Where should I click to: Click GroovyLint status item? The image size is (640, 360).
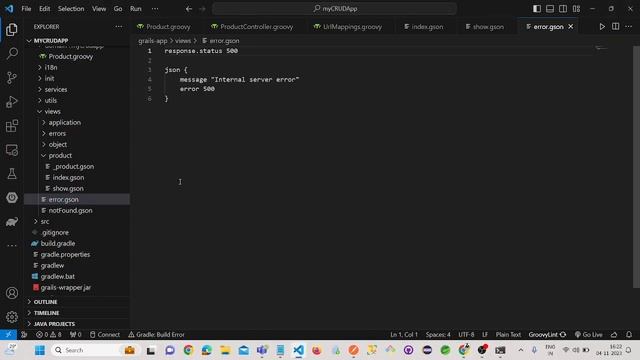pyautogui.click(x=547, y=335)
